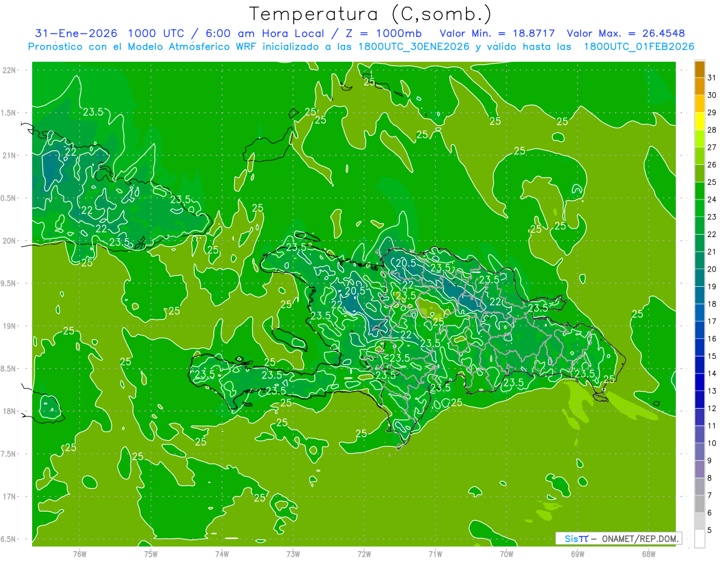The width and height of the screenshot is (728, 562).
Task: Click the date text "31-Ene-2026"
Action: (76, 33)
